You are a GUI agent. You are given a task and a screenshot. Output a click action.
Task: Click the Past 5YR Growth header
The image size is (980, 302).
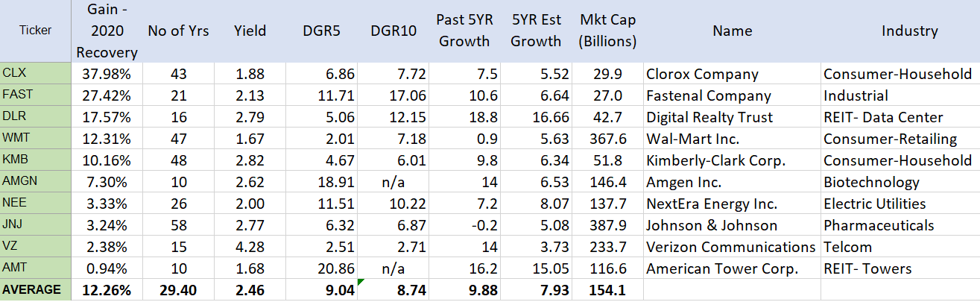465,31
